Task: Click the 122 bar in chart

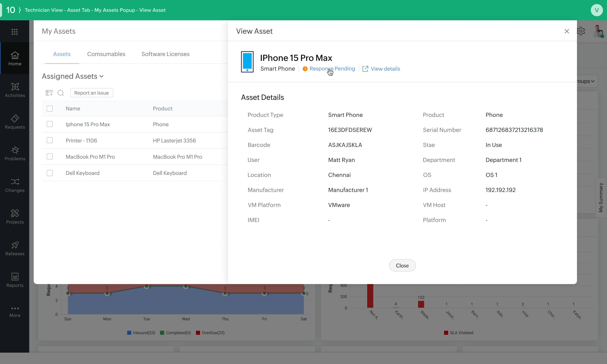Action: pos(421,304)
